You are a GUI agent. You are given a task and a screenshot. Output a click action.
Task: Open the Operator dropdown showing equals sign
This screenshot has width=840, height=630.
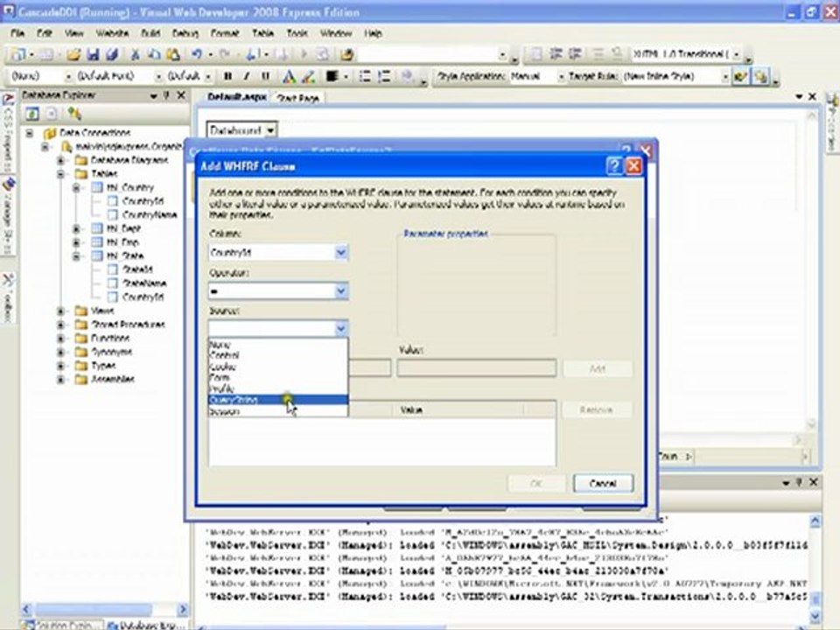[341, 290]
